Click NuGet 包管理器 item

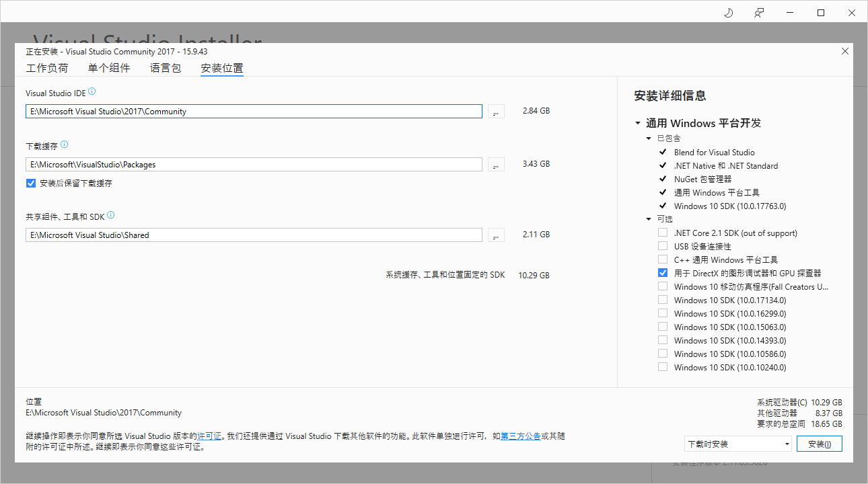pyautogui.click(x=702, y=179)
